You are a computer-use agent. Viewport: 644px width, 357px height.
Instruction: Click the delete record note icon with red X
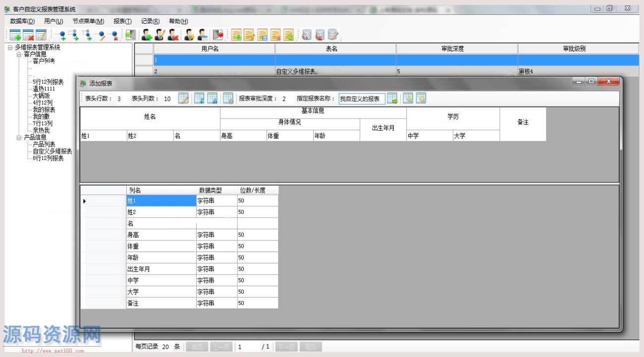coord(275,35)
